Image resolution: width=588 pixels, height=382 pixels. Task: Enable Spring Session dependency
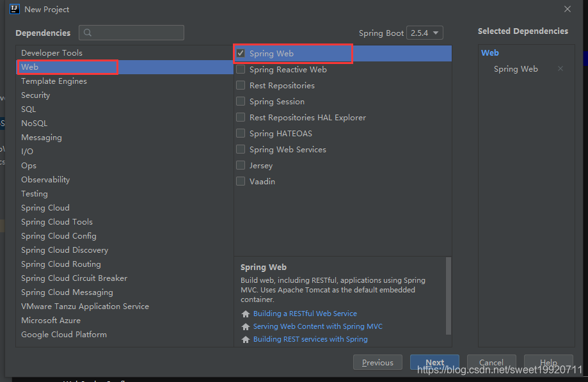241,101
